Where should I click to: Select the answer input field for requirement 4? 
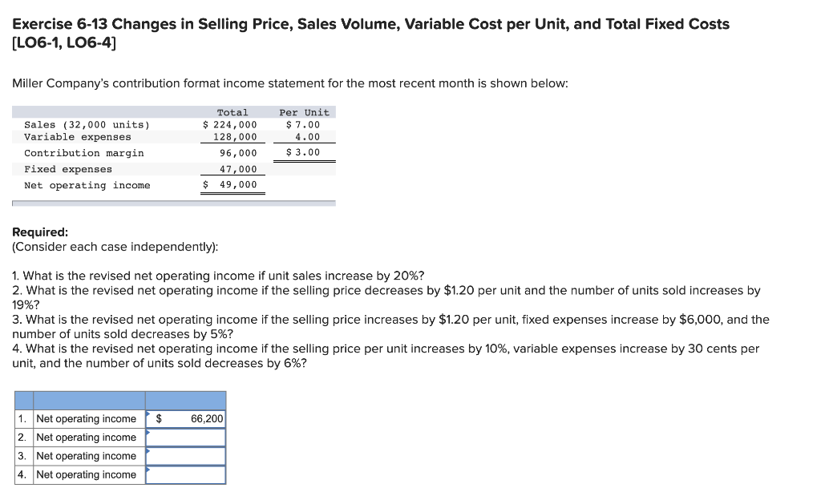tap(186, 474)
